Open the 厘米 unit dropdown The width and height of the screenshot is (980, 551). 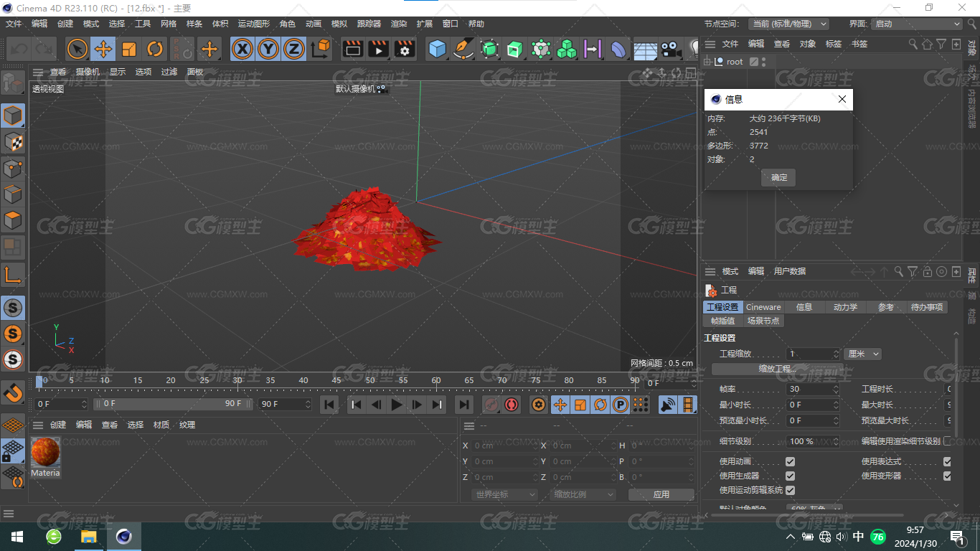(863, 354)
